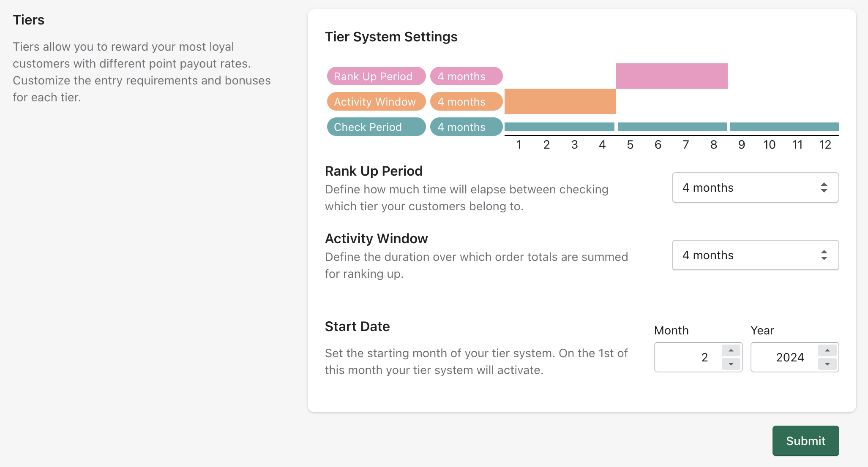This screenshot has width=868, height=467.
Task: Open the Rank Up Period dropdown
Action: tap(755, 187)
